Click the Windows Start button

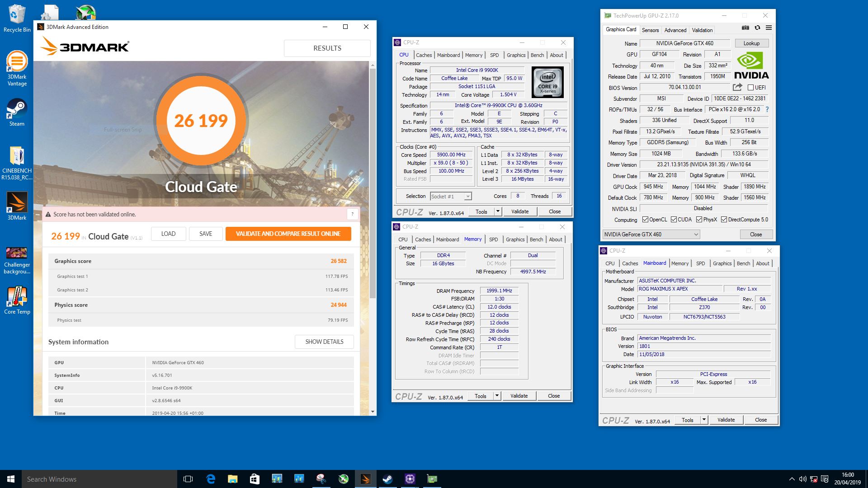click(x=11, y=479)
